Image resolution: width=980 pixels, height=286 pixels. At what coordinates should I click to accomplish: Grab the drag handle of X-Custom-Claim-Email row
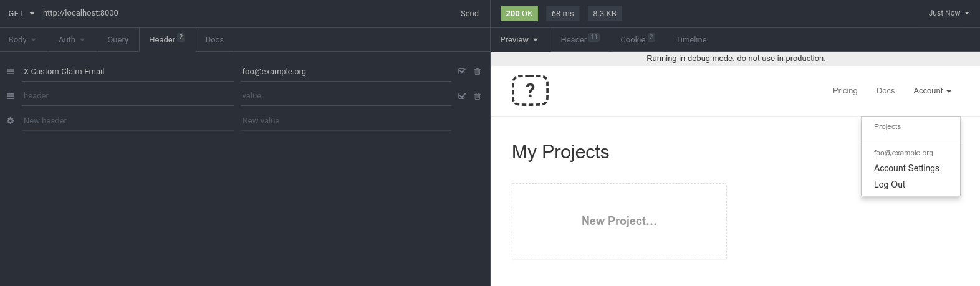[x=11, y=72]
